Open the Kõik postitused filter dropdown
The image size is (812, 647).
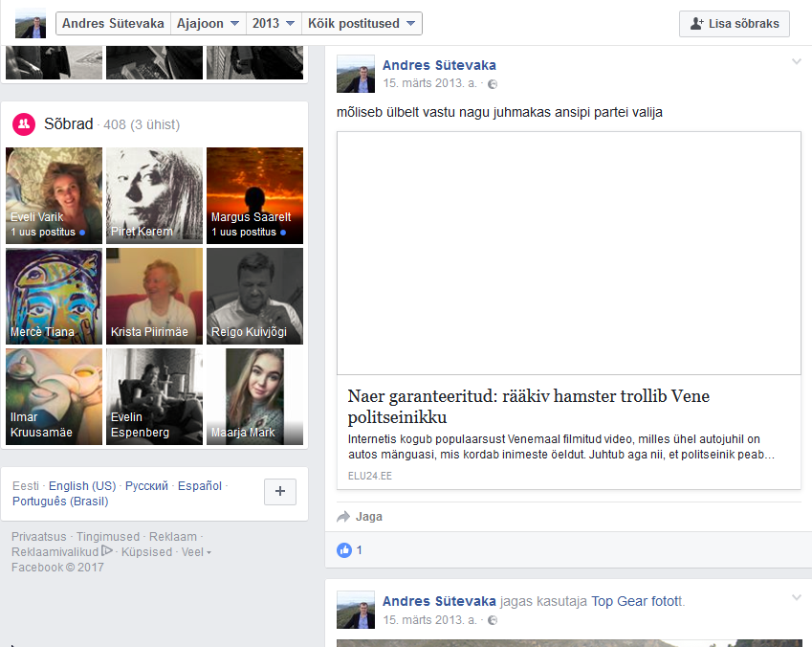click(362, 23)
